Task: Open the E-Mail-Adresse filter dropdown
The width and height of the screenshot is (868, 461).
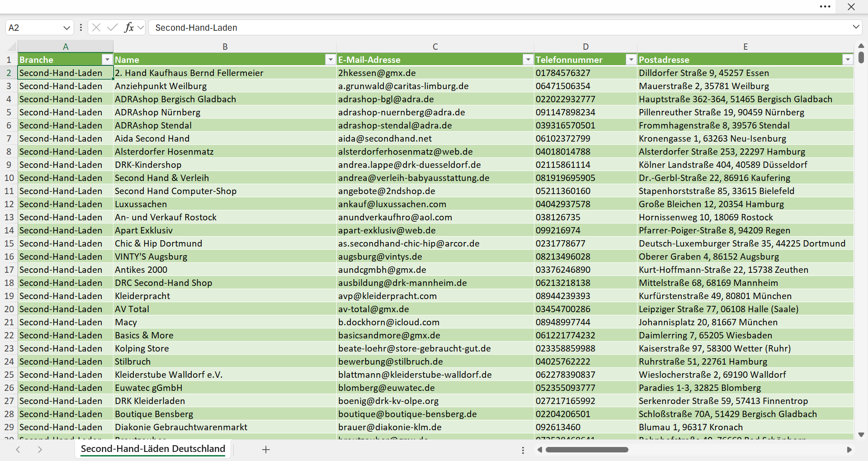Action: [x=528, y=60]
